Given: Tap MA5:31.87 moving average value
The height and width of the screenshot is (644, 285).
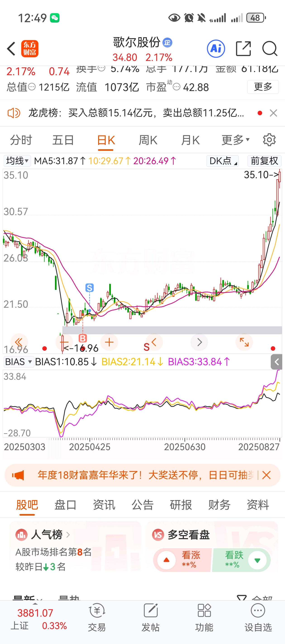Looking at the screenshot, I should coord(60,161).
